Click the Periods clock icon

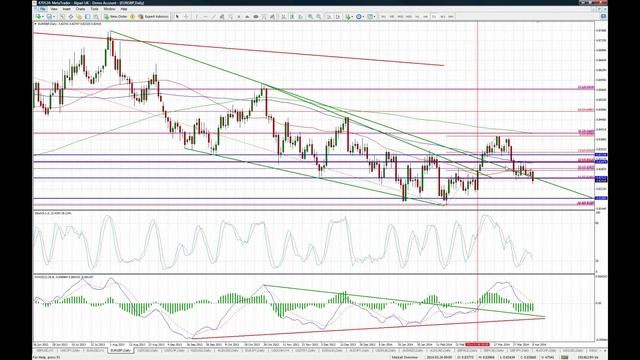click(x=359, y=17)
